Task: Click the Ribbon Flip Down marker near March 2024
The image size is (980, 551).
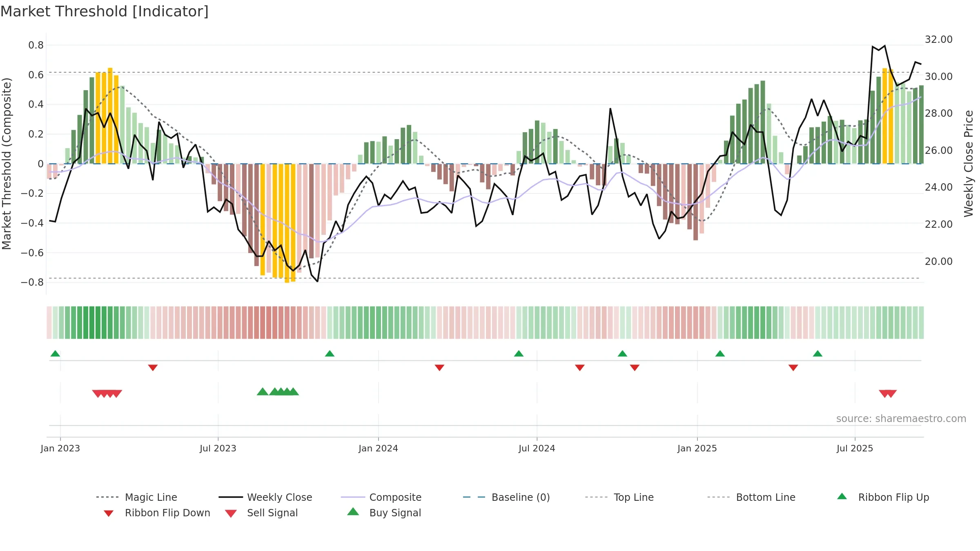Action: click(439, 368)
